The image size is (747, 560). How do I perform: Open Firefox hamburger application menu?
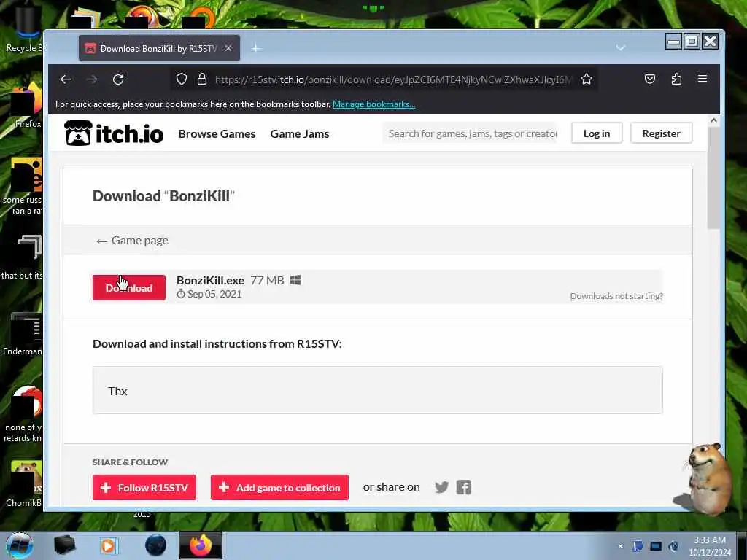[x=703, y=79]
